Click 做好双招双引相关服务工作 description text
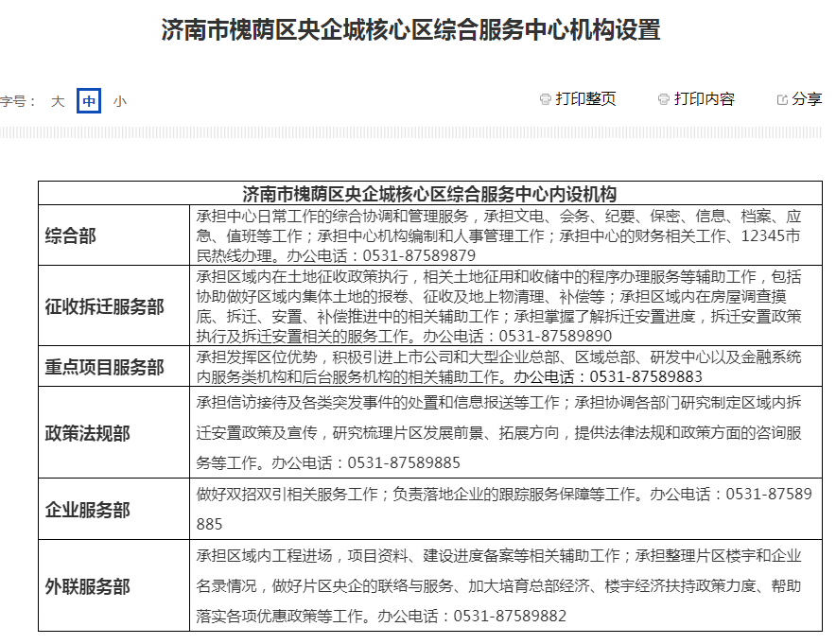The width and height of the screenshot is (836, 644). point(287,495)
